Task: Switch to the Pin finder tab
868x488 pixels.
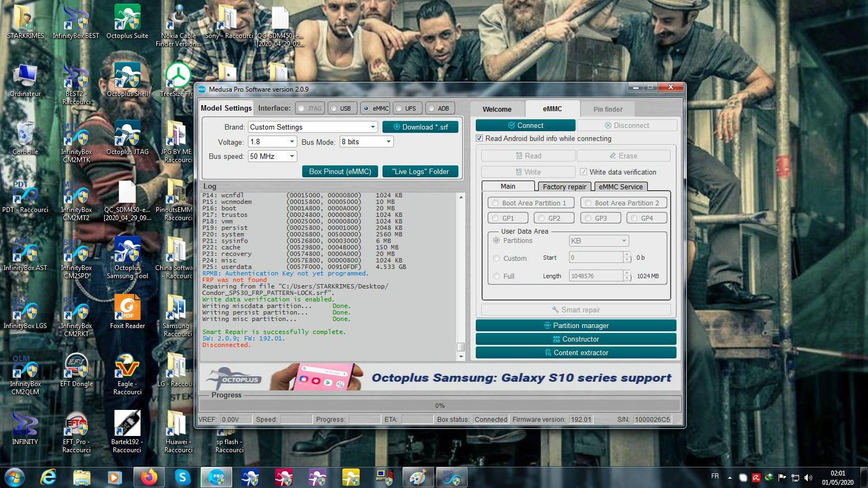Action: tap(607, 109)
